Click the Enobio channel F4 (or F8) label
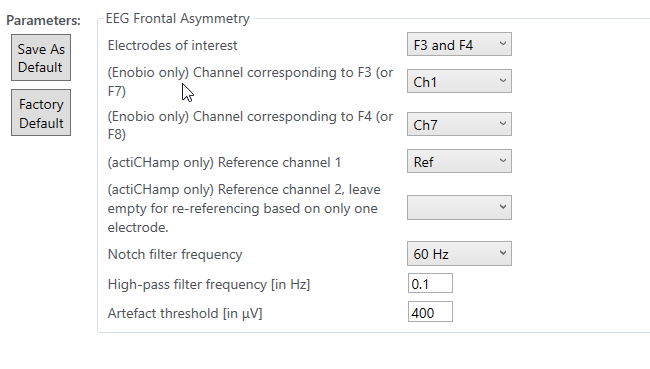 [x=250, y=125]
